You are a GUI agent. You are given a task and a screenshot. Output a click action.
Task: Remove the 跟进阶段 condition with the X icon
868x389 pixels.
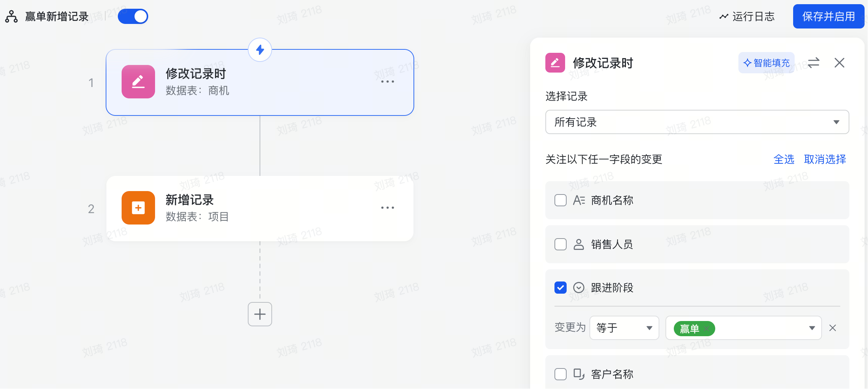(833, 328)
